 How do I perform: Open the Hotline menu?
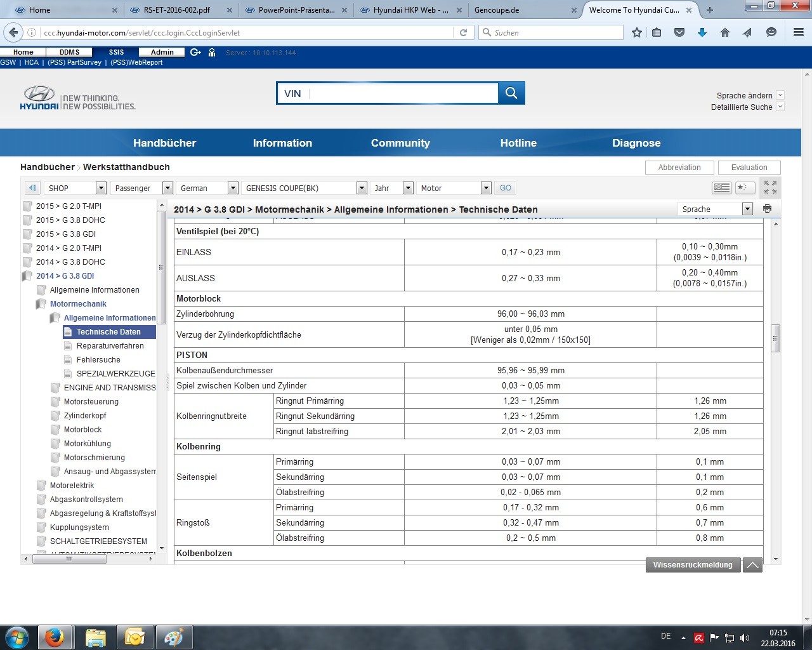(518, 143)
